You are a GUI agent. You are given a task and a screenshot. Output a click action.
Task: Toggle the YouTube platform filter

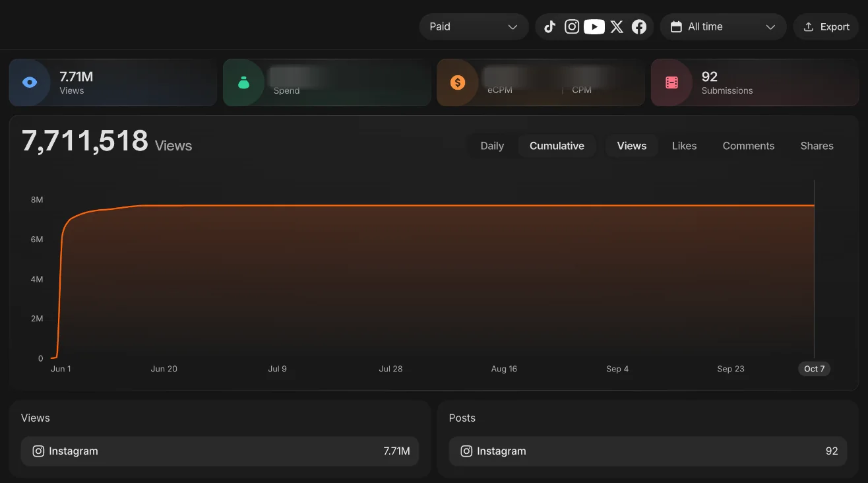(594, 27)
